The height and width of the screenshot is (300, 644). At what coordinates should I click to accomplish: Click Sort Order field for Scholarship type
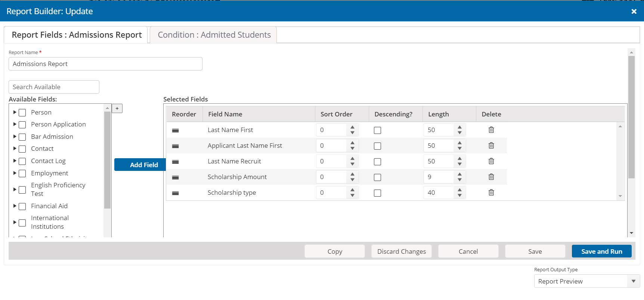(x=332, y=193)
